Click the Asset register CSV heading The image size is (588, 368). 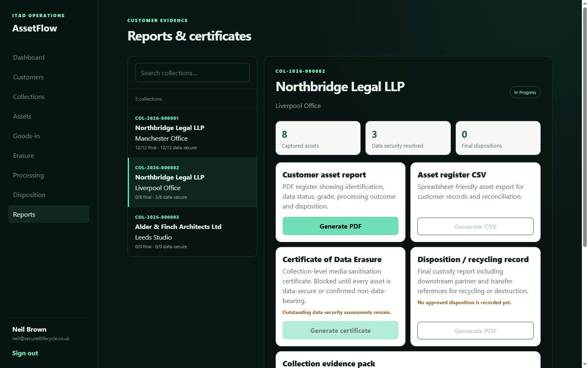(452, 175)
